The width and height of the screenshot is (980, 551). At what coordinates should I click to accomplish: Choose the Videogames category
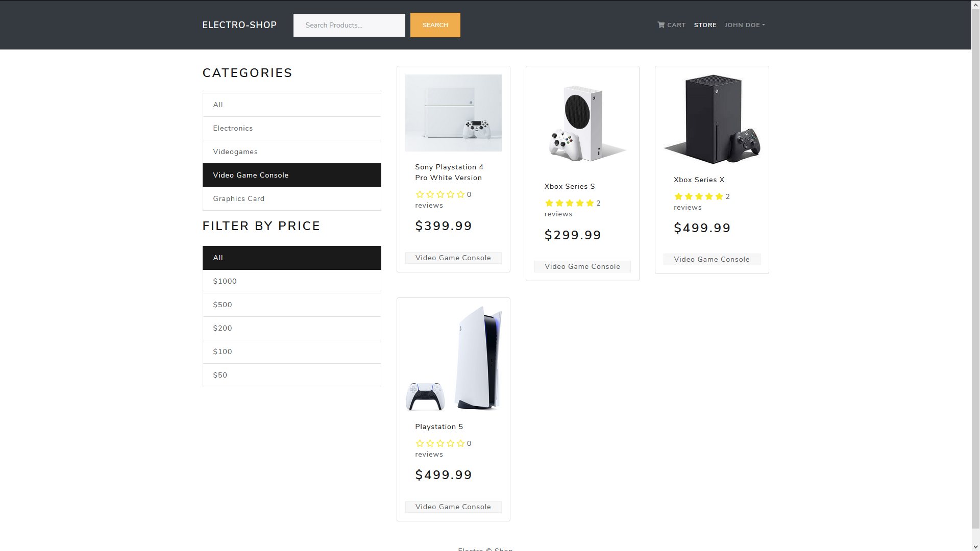pyautogui.click(x=292, y=152)
